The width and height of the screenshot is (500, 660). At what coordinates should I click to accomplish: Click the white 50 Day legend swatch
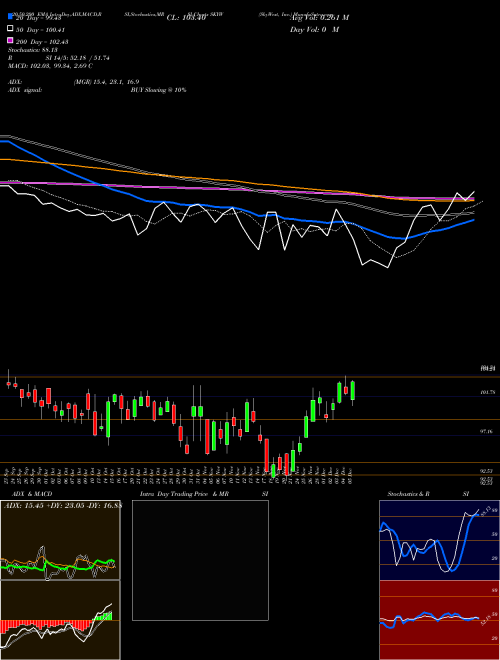[x=10, y=29]
